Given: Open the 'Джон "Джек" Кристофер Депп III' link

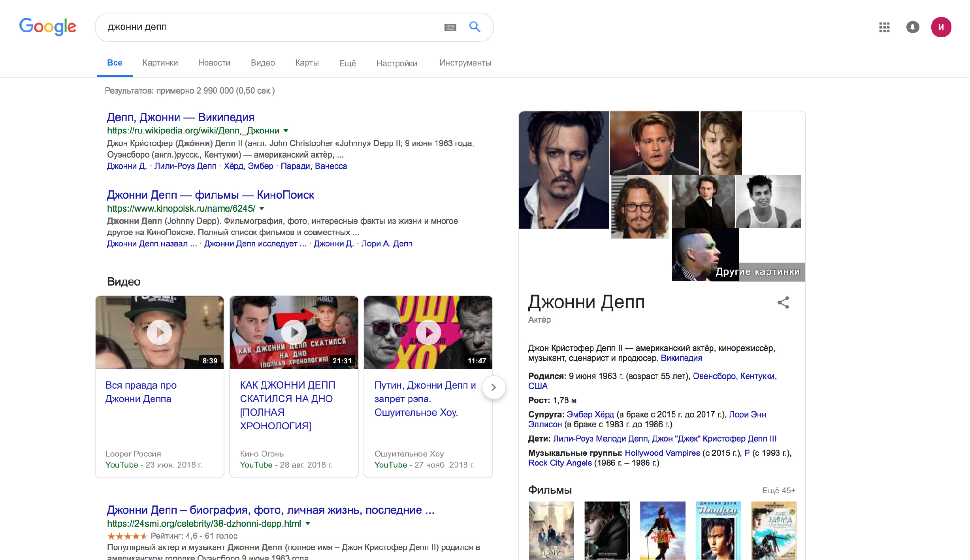Looking at the screenshot, I should coord(714,438).
